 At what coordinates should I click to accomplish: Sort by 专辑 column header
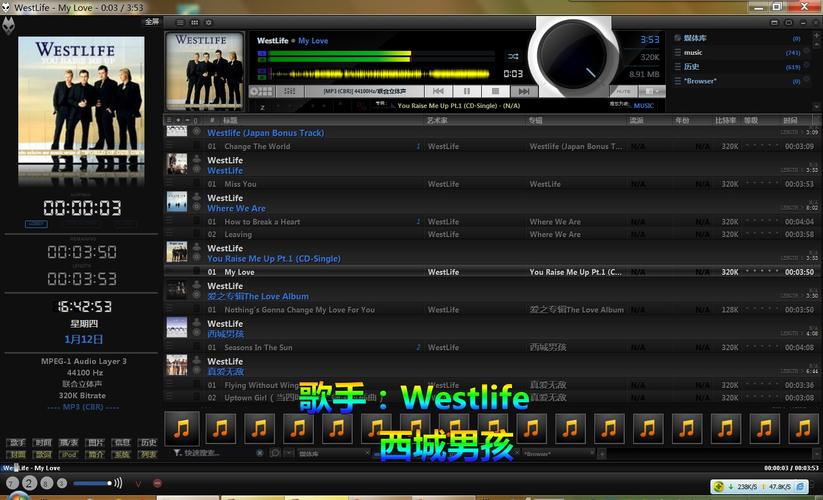[x=535, y=120]
